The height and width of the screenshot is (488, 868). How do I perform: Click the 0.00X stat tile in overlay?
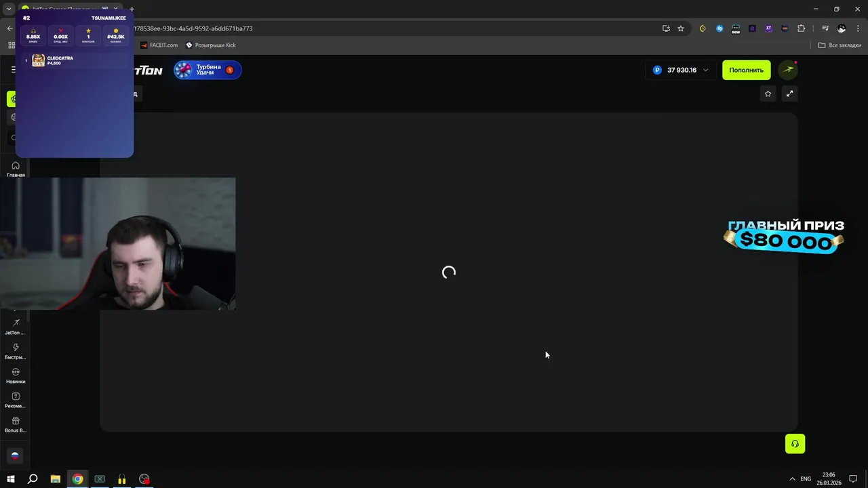pyautogui.click(x=61, y=36)
